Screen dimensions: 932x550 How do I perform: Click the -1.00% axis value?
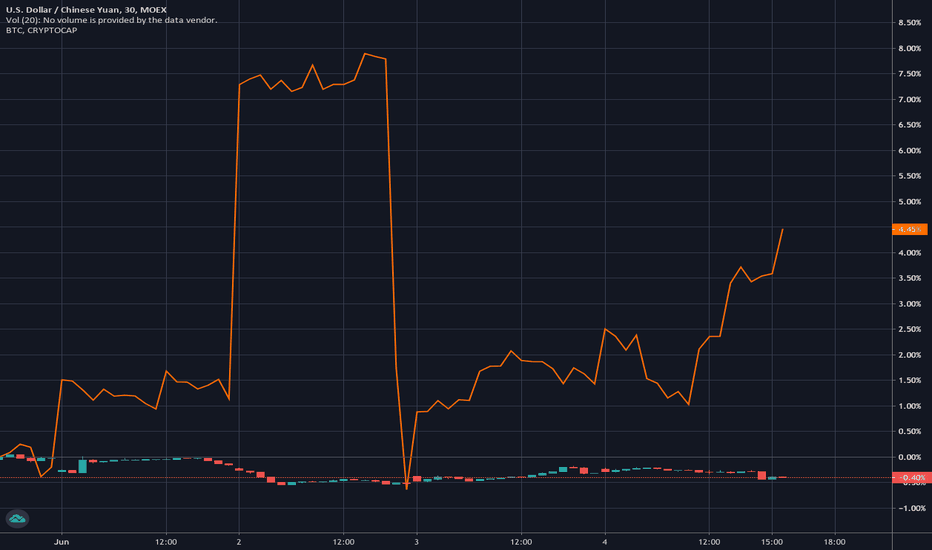pyautogui.click(x=911, y=508)
